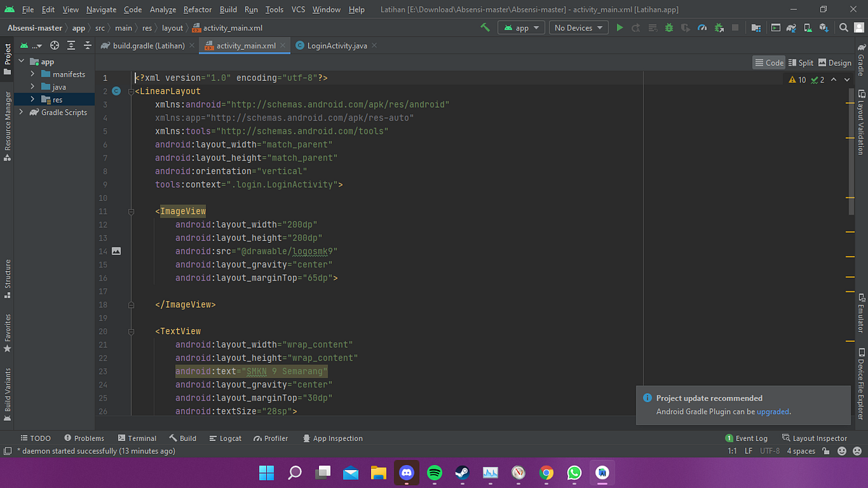Run the app using the green Run icon
Viewport: 868px width, 488px height.
point(619,27)
